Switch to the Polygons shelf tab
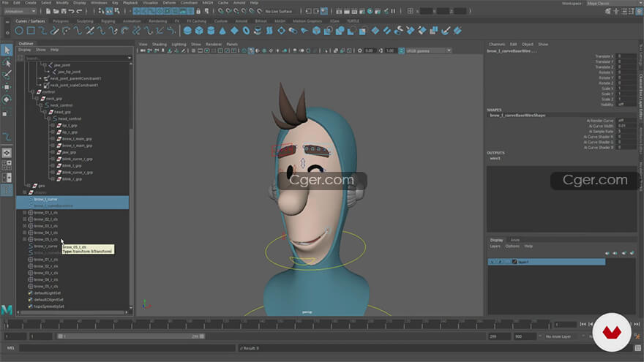 point(61,21)
